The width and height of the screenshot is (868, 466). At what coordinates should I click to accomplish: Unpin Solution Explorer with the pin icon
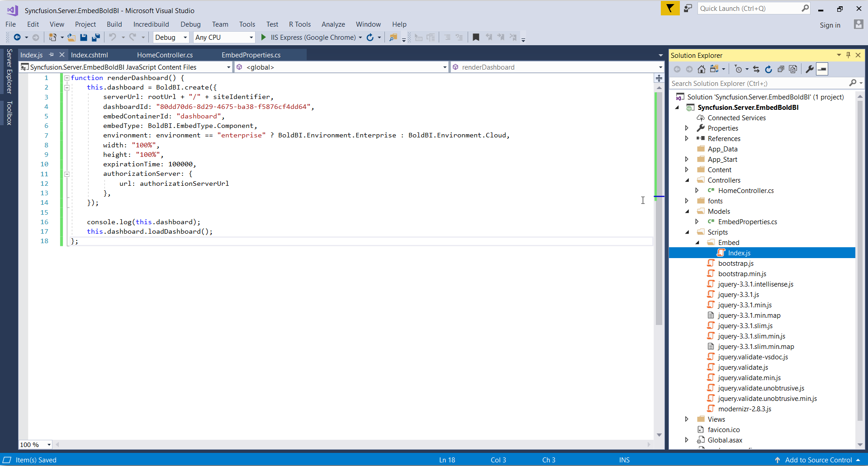(848, 55)
